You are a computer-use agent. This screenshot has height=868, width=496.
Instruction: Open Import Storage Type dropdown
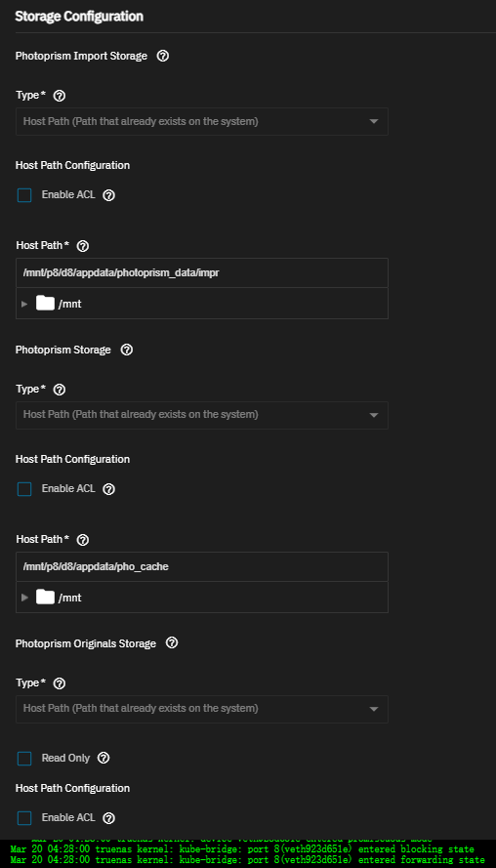pyautogui.click(x=202, y=121)
